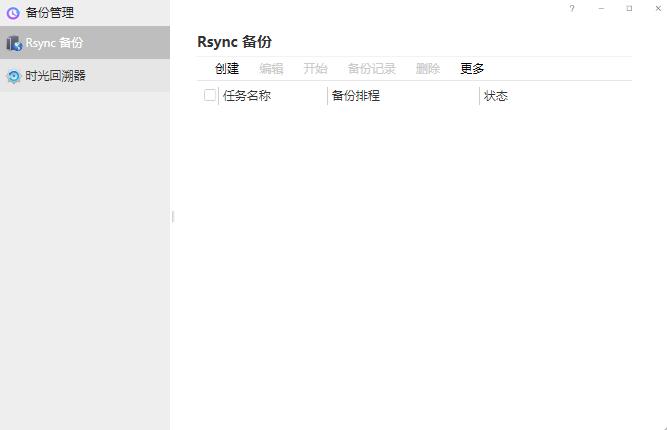This screenshot has height=430, width=667.
Task: Tick the select-all checkbox in table header
Action: (x=210, y=95)
